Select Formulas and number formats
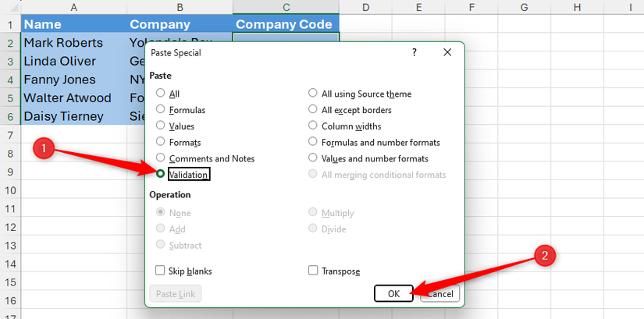 click(313, 142)
